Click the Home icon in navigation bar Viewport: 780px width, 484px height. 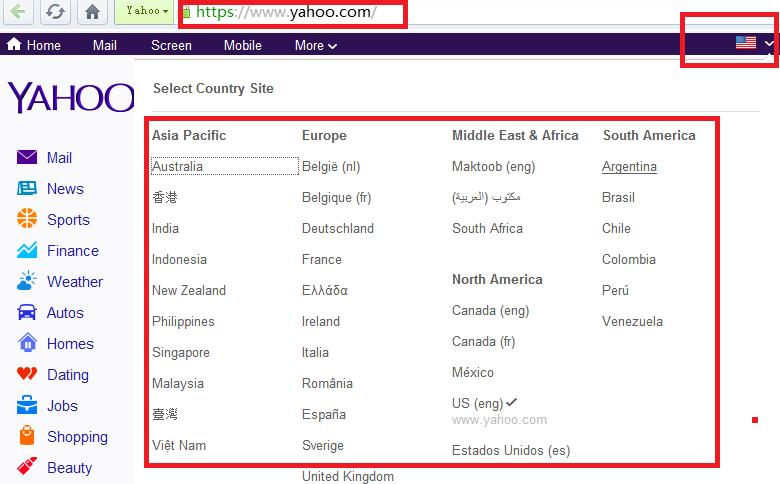coord(14,44)
